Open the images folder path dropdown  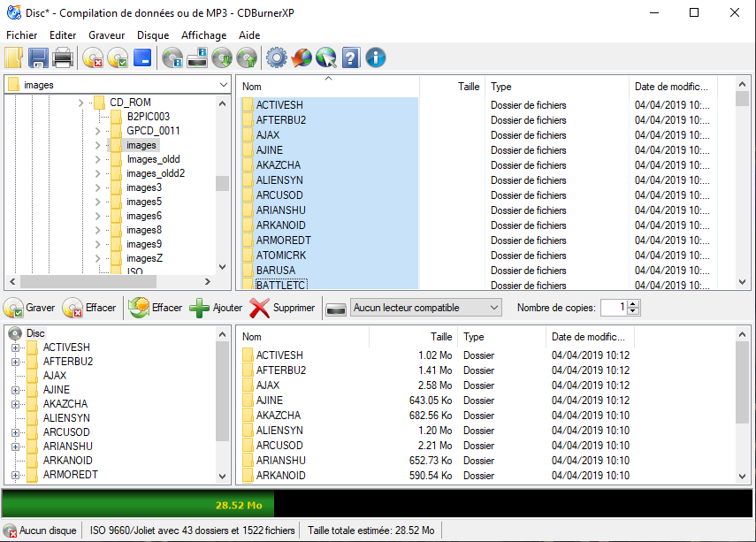[223, 85]
